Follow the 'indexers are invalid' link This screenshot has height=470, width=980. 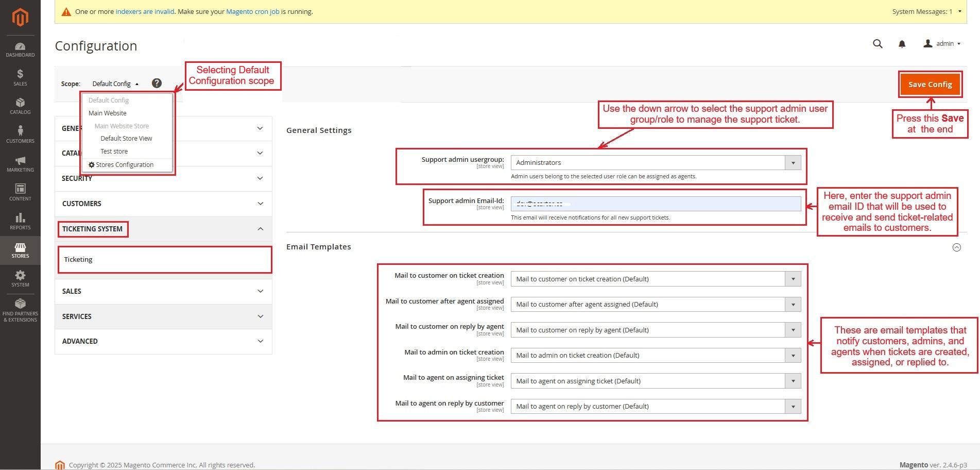pyautogui.click(x=145, y=11)
